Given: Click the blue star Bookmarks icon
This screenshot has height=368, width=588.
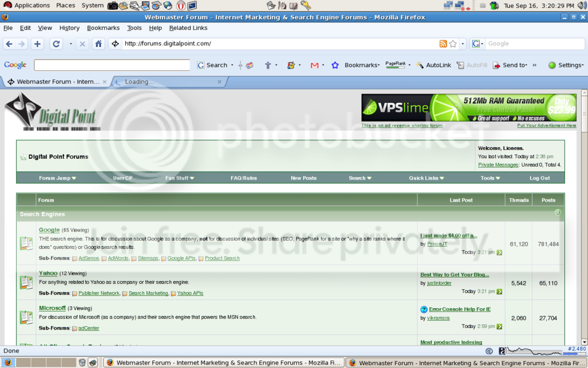Looking at the screenshot, I should [x=335, y=66].
